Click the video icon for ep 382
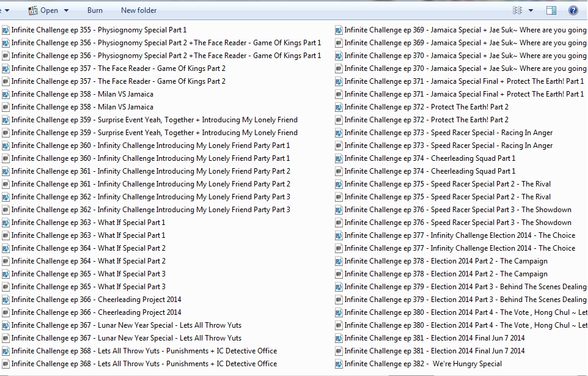 [339, 364]
